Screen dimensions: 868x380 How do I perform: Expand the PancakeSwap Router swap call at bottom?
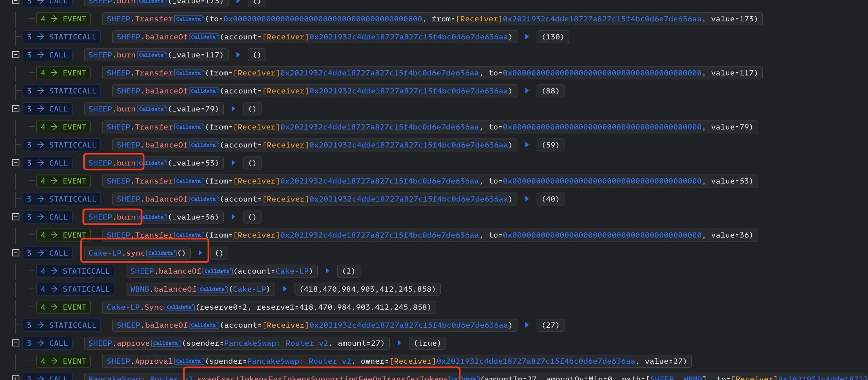click(15, 378)
